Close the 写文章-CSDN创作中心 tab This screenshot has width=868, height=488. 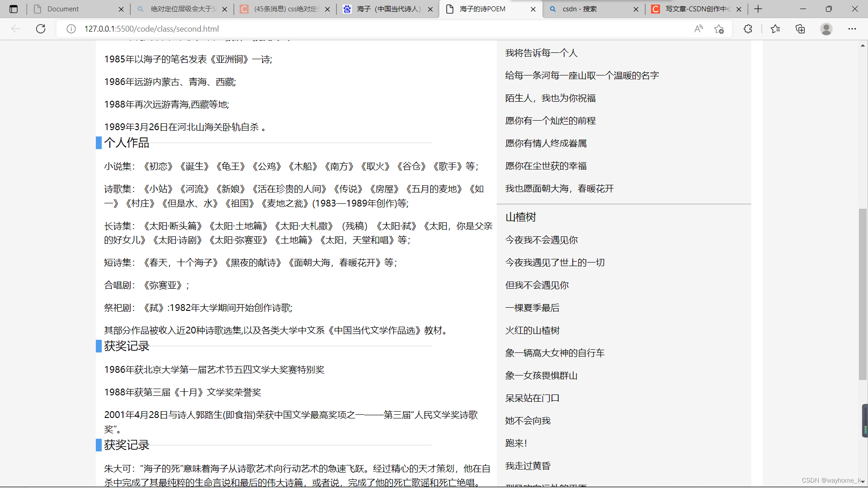pyautogui.click(x=739, y=9)
